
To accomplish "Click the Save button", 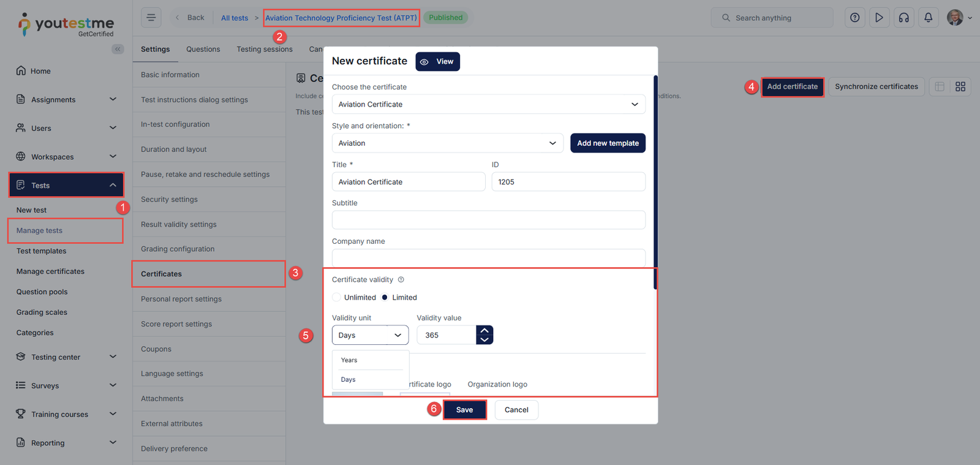I will coord(464,410).
